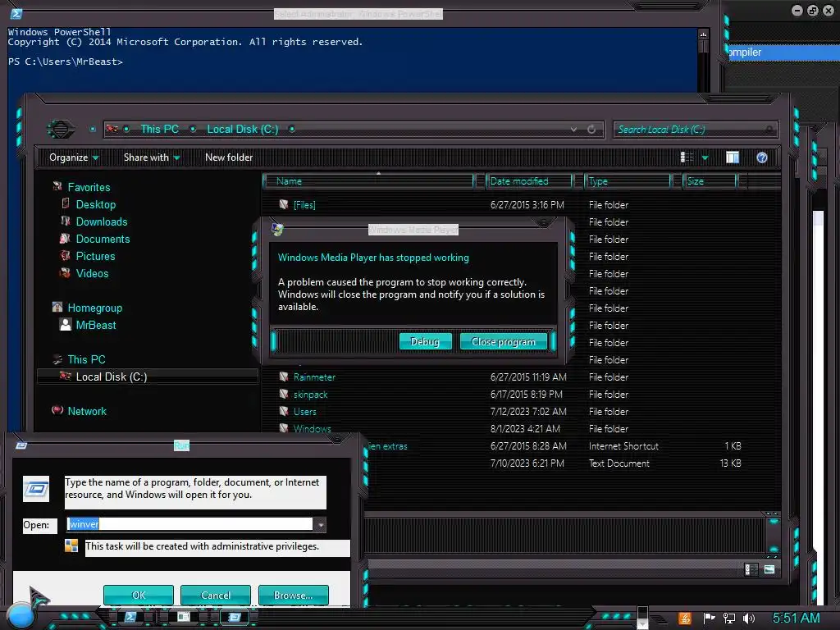Click the Explorer back/forward navigation orb
Screen dimensions: 840x630
(x=60, y=129)
